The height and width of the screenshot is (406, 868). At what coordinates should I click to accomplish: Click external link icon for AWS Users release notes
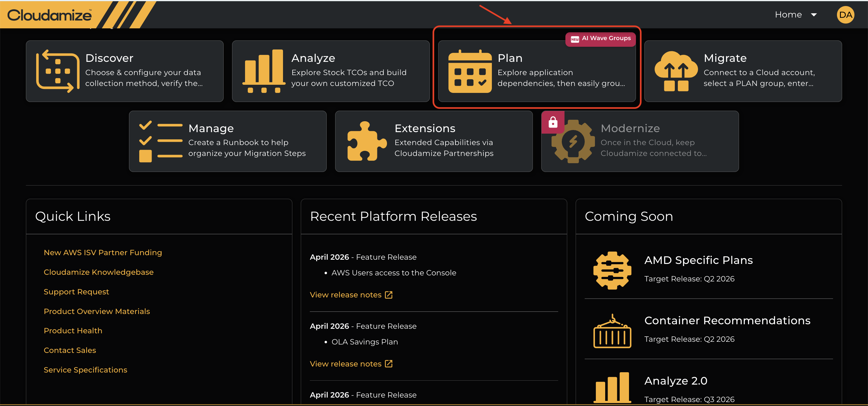coord(388,295)
